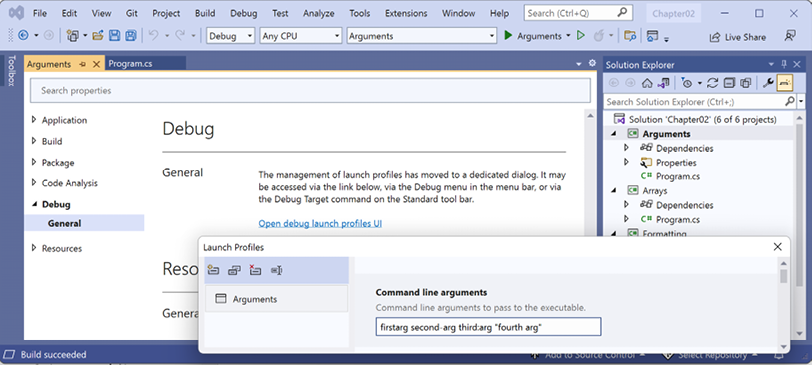The width and height of the screenshot is (812, 365).
Task: Collapse the Arrays project node
Action: click(x=614, y=191)
